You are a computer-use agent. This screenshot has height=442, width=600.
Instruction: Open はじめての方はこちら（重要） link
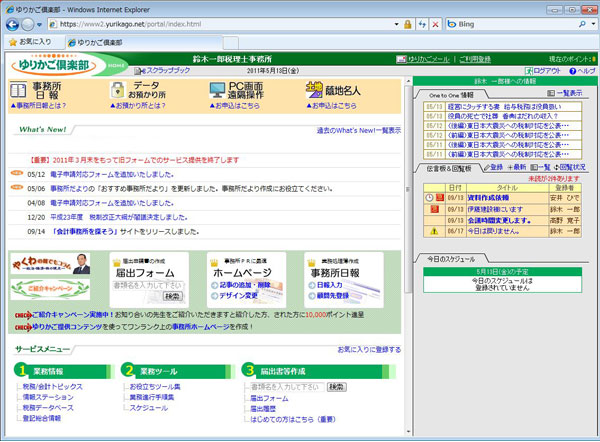tap(293, 419)
